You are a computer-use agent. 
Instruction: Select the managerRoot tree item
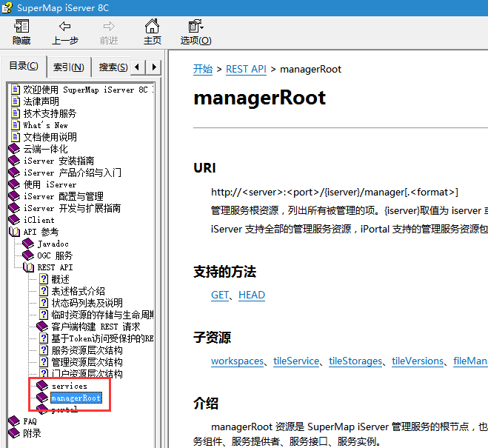[x=76, y=398]
